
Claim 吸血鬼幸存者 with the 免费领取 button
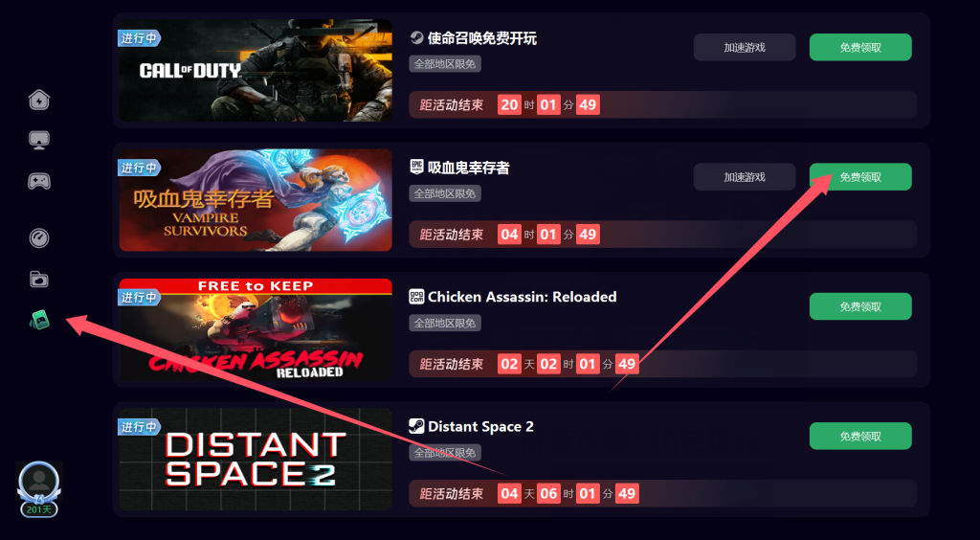[x=860, y=177]
